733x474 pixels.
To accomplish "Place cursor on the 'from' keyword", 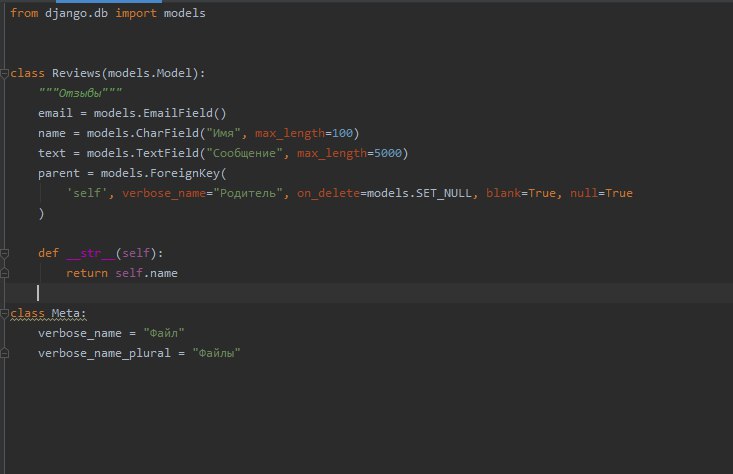I will [24, 13].
